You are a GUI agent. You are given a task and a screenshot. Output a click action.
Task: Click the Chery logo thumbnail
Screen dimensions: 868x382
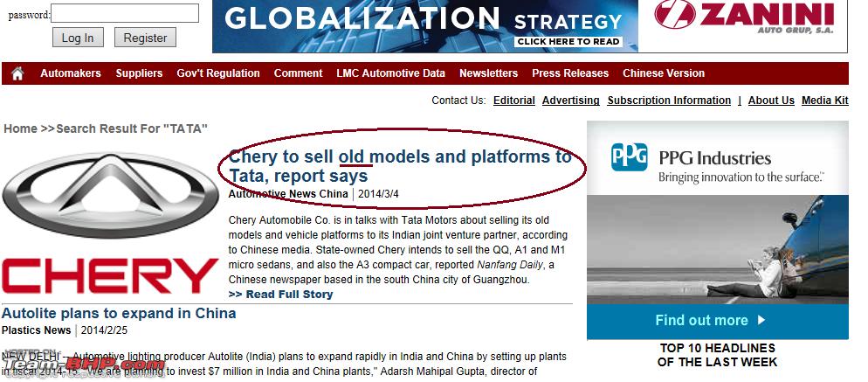coord(110,224)
